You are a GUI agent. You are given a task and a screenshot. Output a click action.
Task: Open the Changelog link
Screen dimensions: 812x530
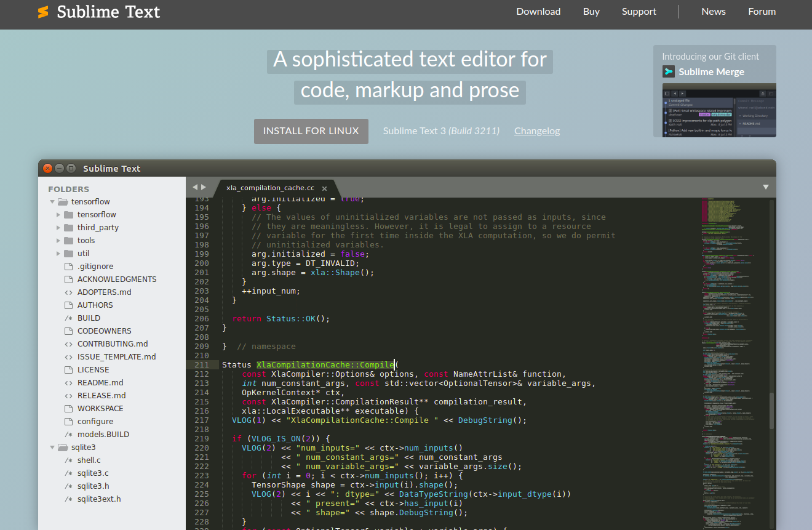[x=536, y=130]
